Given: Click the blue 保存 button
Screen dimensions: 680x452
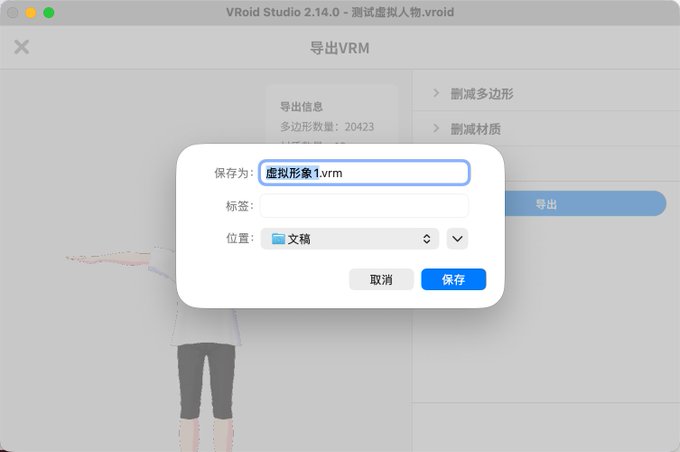Looking at the screenshot, I should (x=453, y=279).
